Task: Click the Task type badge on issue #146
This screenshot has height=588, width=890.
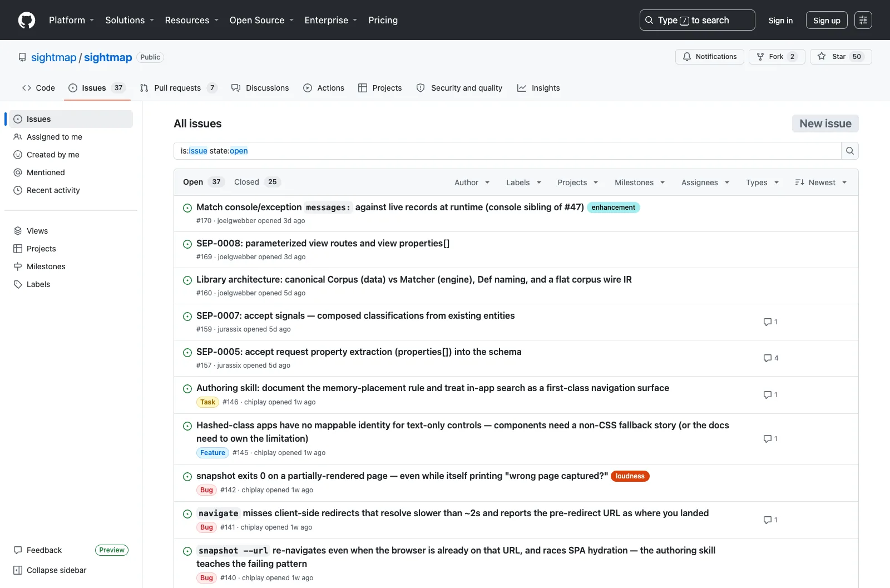Action: (x=207, y=402)
